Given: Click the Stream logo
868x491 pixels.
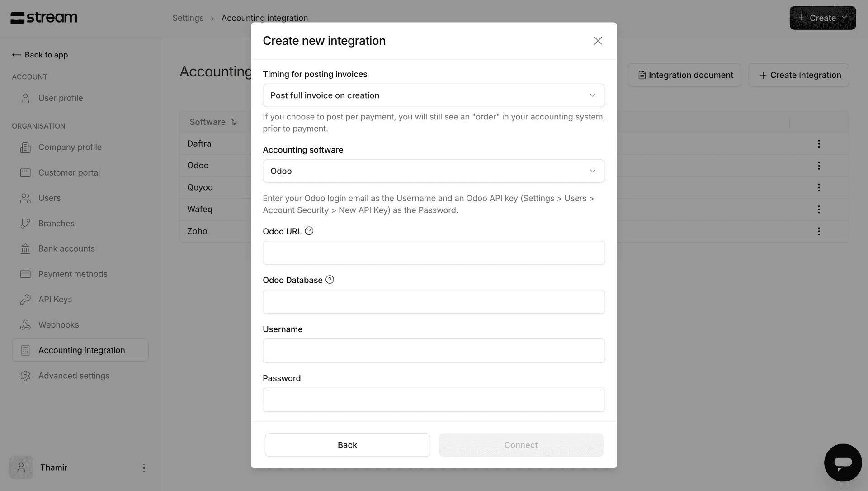Looking at the screenshot, I should pos(44,18).
